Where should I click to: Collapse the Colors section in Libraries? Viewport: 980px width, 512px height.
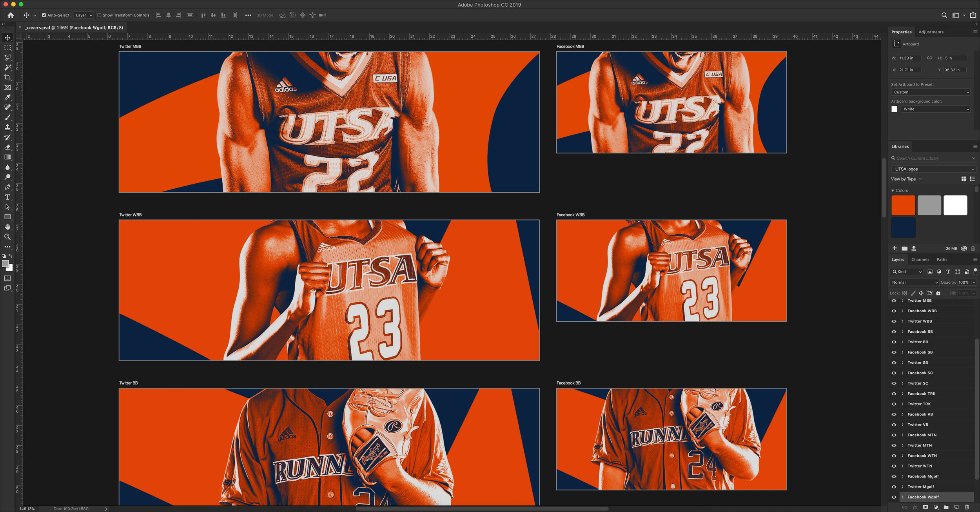(x=893, y=191)
